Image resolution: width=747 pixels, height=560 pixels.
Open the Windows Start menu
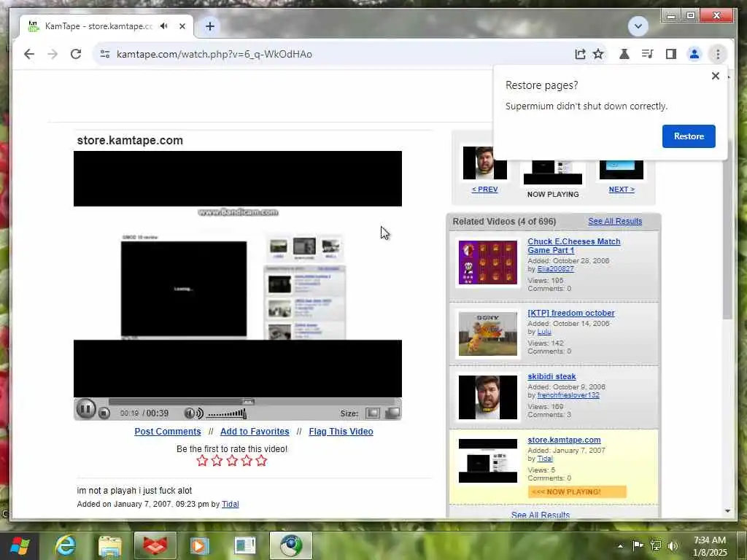point(20,546)
